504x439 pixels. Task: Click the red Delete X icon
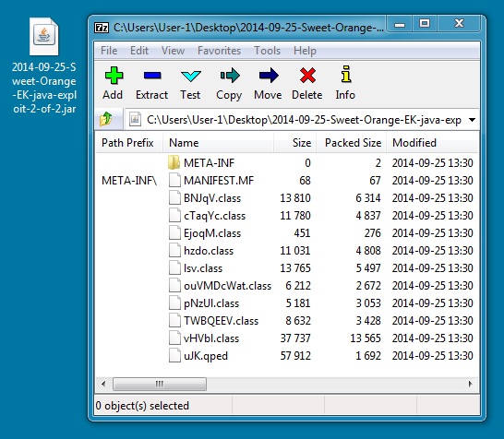tap(307, 76)
